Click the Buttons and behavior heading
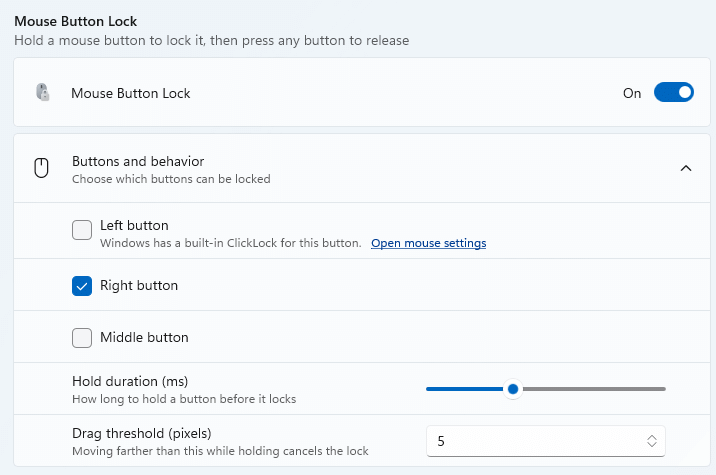The height and width of the screenshot is (475, 716). pos(138,161)
